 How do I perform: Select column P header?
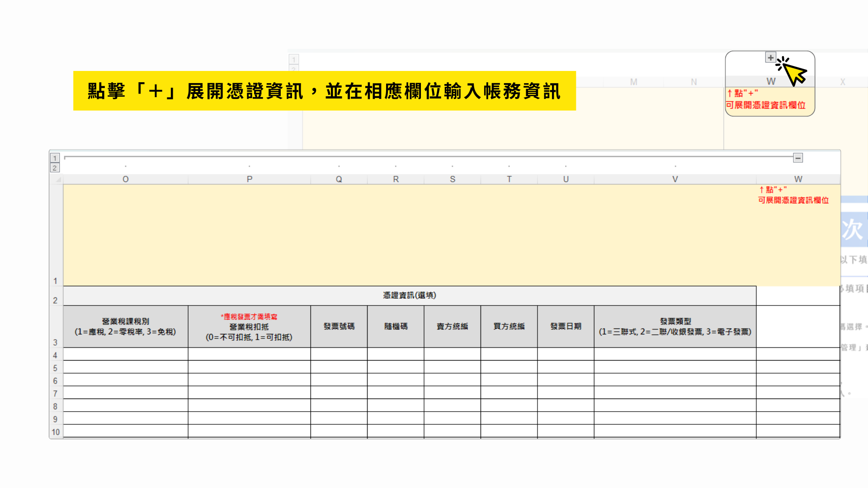coord(249,179)
